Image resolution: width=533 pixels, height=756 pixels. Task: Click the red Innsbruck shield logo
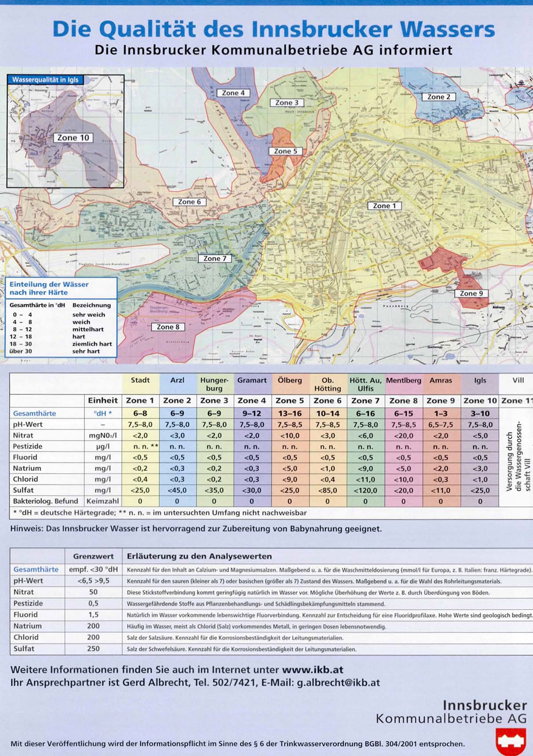(x=511, y=741)
